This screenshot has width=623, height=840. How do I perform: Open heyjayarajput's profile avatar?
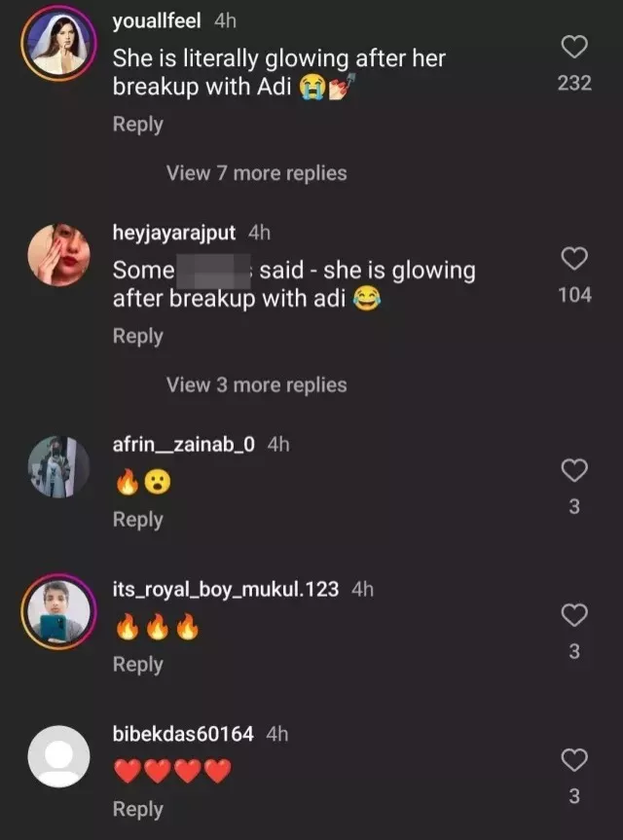pyautogui.click(x=59, y=256)
